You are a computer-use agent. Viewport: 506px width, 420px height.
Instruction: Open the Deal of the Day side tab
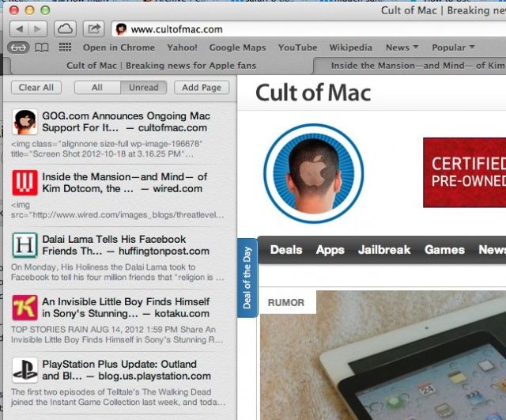(247, 278)
